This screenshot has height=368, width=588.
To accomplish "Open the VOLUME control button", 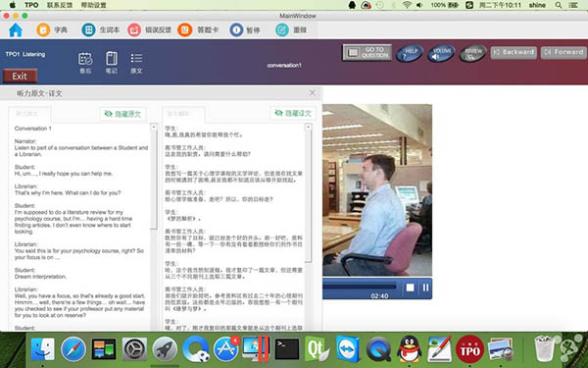I will [441, 53].
